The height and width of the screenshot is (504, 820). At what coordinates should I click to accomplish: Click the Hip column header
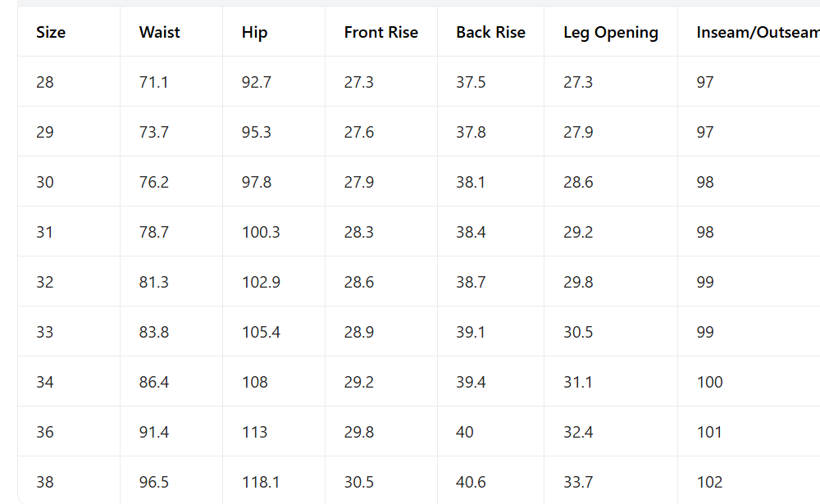[254, 33]
